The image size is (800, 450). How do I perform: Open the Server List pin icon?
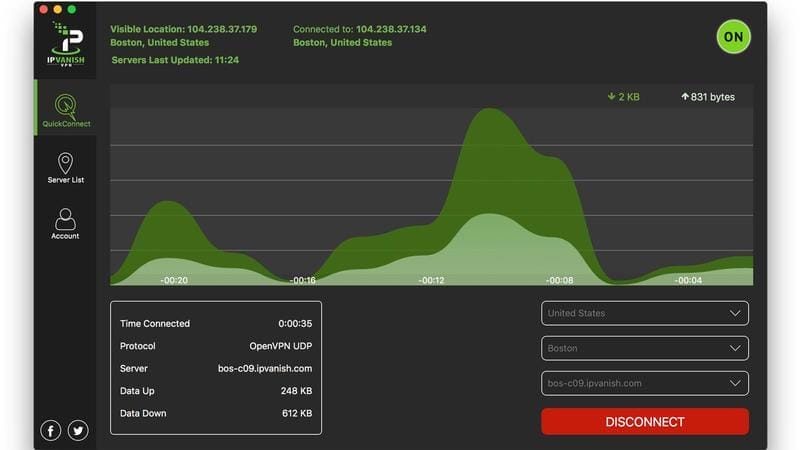[x=65, y=164]
